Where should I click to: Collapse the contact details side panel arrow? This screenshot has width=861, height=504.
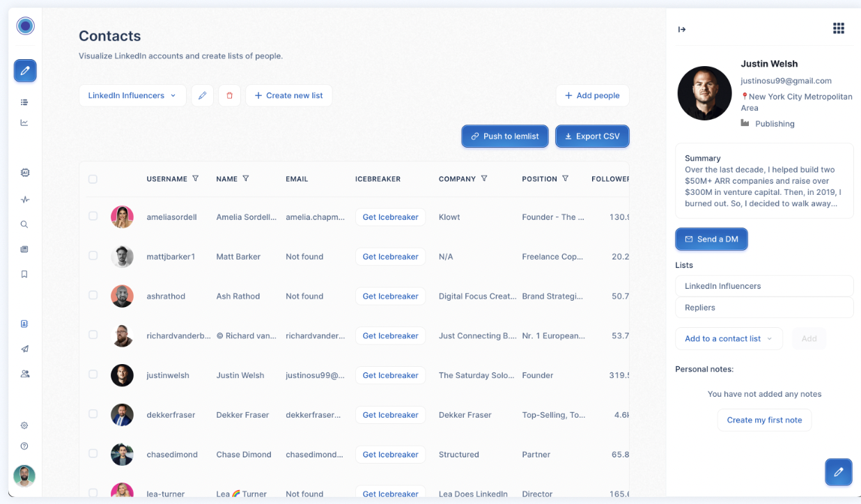682,29
